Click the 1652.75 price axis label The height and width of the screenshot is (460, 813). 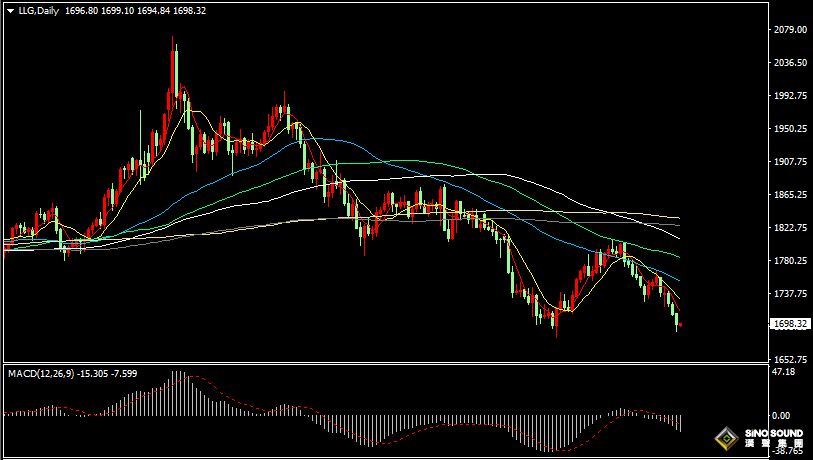(790, 359)
